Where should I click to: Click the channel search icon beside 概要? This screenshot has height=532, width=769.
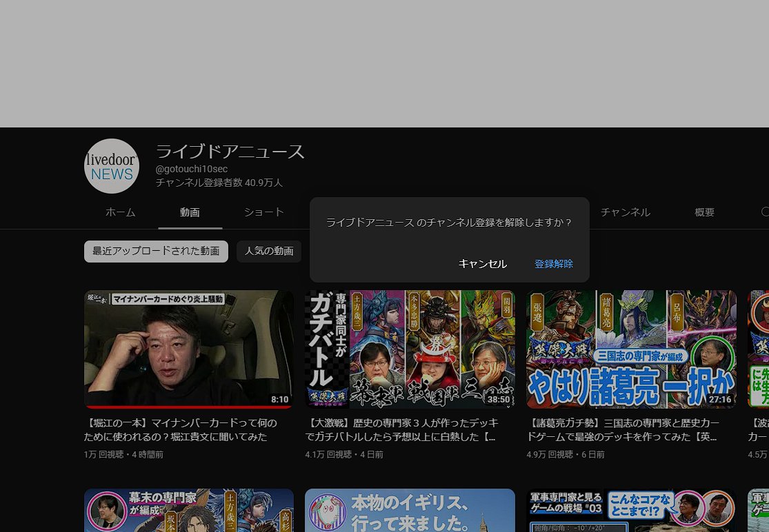[764, 212]
